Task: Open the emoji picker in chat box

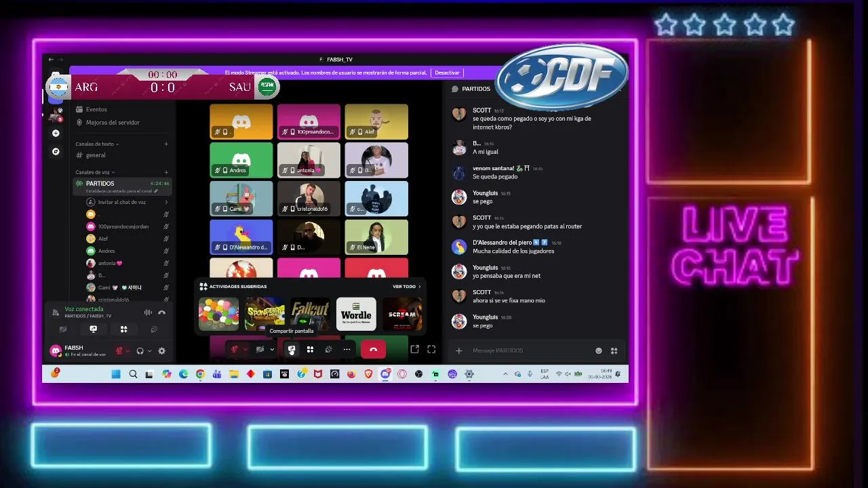Action: (x=598, y=350)
